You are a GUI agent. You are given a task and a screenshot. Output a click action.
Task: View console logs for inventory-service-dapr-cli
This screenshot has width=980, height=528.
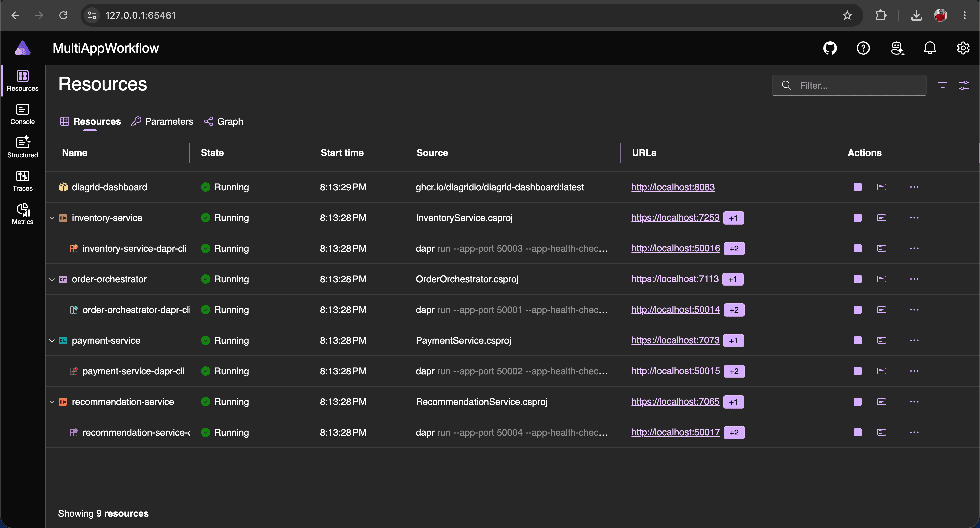click(881, 248)
